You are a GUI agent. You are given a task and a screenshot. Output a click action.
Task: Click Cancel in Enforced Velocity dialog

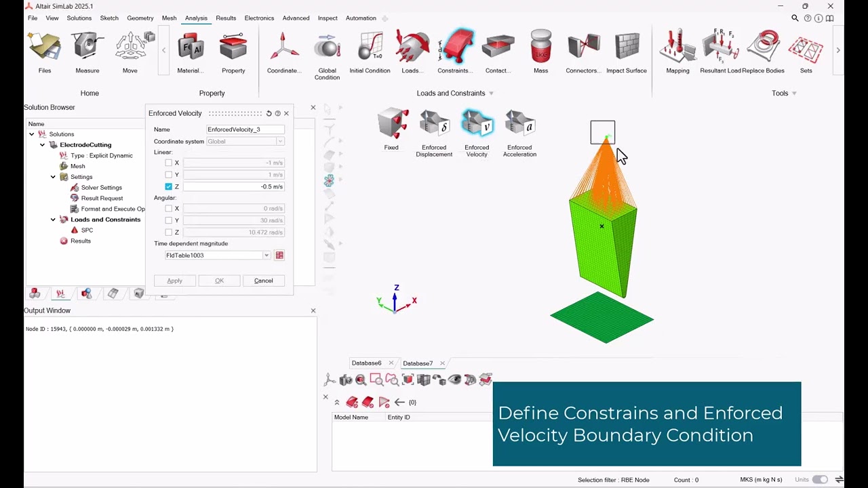click(264, 281)
